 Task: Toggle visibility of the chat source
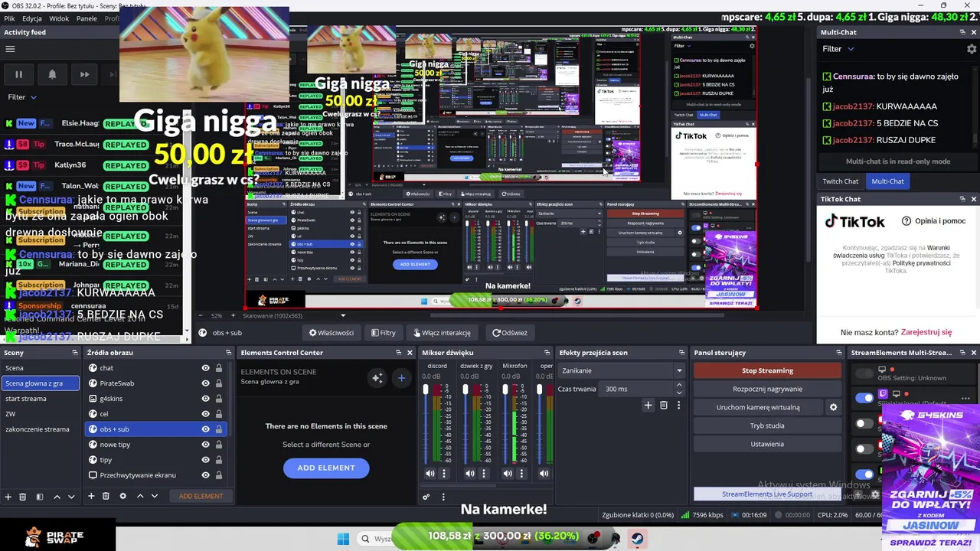[x=205, y=368]
